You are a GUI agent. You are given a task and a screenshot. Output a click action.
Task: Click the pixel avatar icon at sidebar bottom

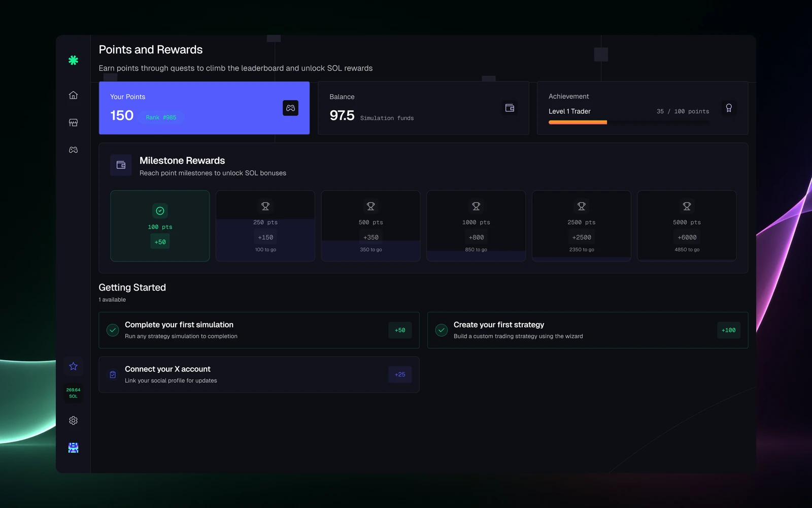[73, 448]
